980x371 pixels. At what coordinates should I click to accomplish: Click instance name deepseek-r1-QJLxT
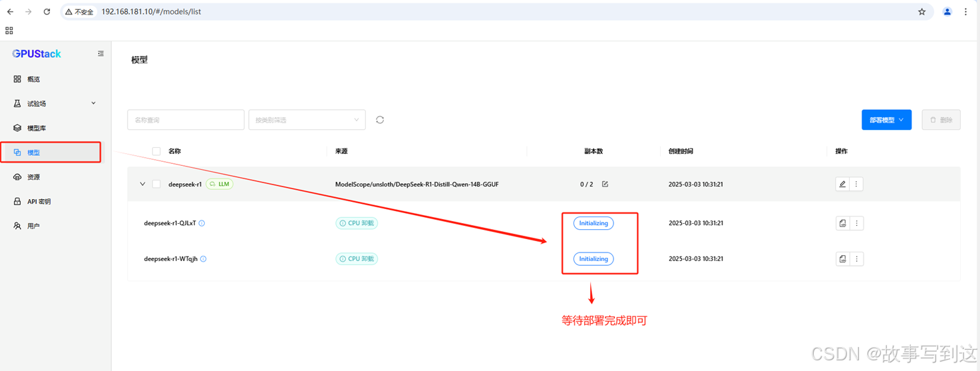pos(170,223)
